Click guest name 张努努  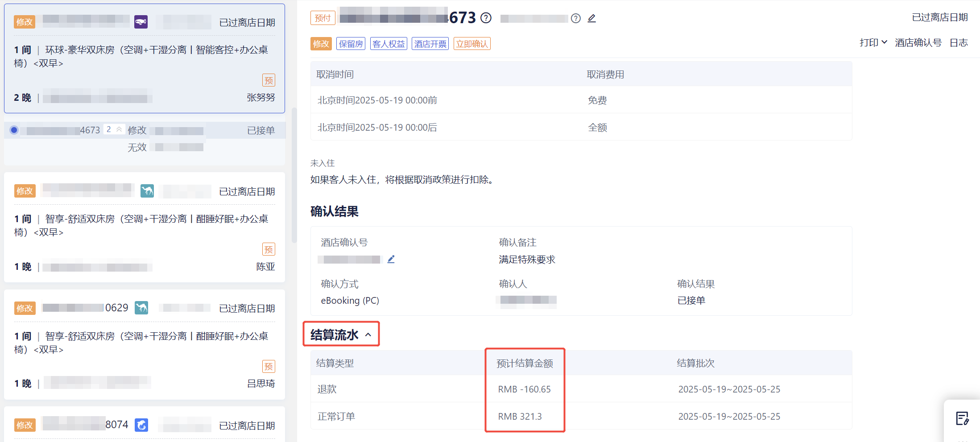pyautogui.click(x=261, y=97)
